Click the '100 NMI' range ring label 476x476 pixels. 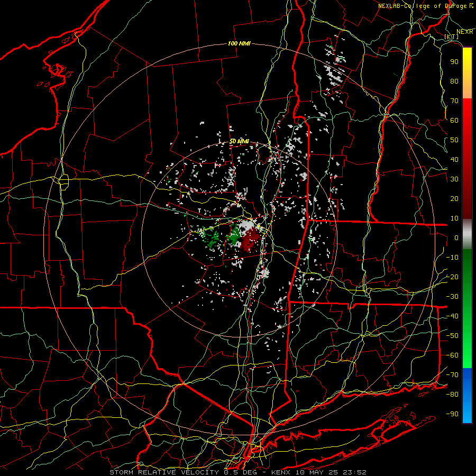[x=239, y=43]
